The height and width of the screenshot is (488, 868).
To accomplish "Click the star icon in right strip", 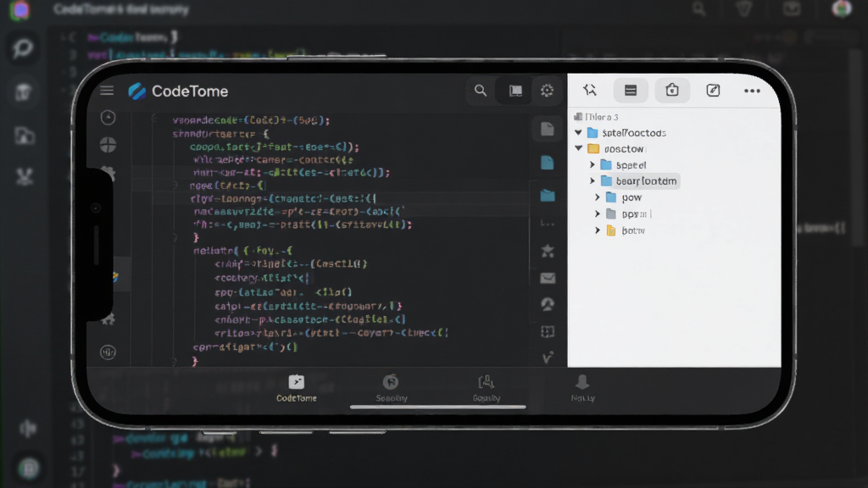I will pyautogui.click(x=548, y=251).
